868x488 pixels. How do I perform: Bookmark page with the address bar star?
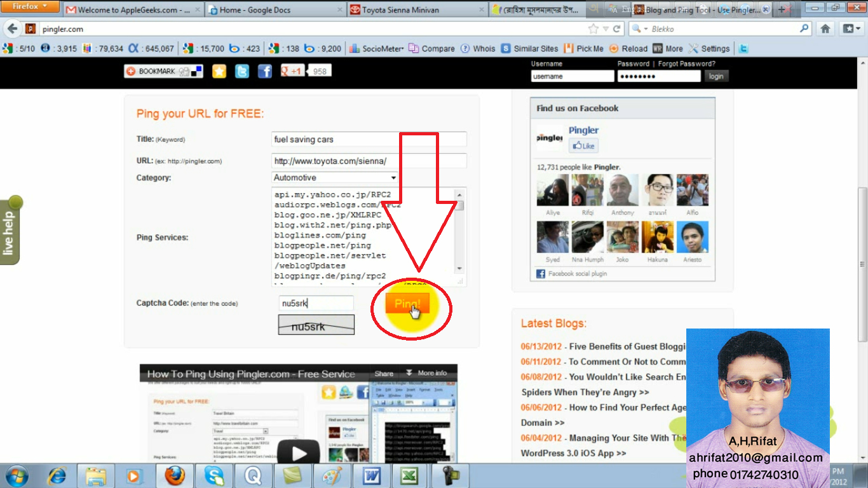[593, 29]
